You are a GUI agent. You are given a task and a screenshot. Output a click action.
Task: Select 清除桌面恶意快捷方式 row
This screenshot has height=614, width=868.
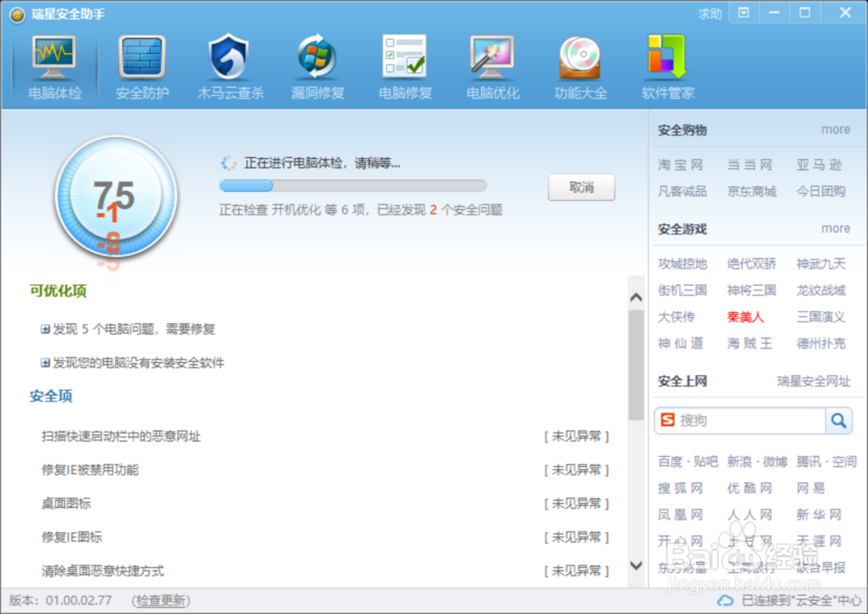(325, 571)
